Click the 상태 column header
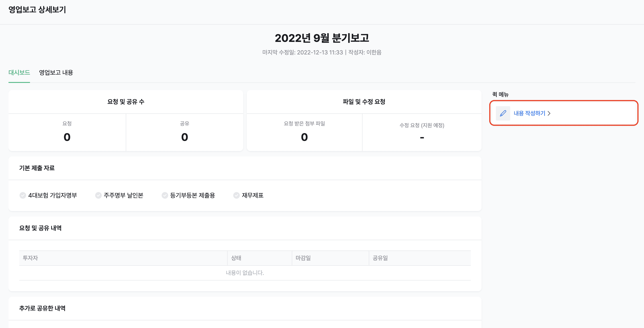Image resolution: width=644 pixels, height=328 pixels. pyautogui.click(x=260, y=258)
